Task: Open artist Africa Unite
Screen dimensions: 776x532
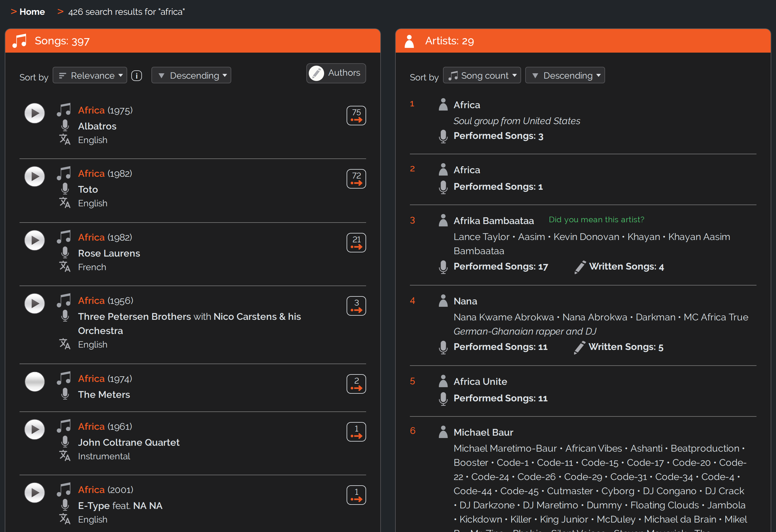Action: 480,382
